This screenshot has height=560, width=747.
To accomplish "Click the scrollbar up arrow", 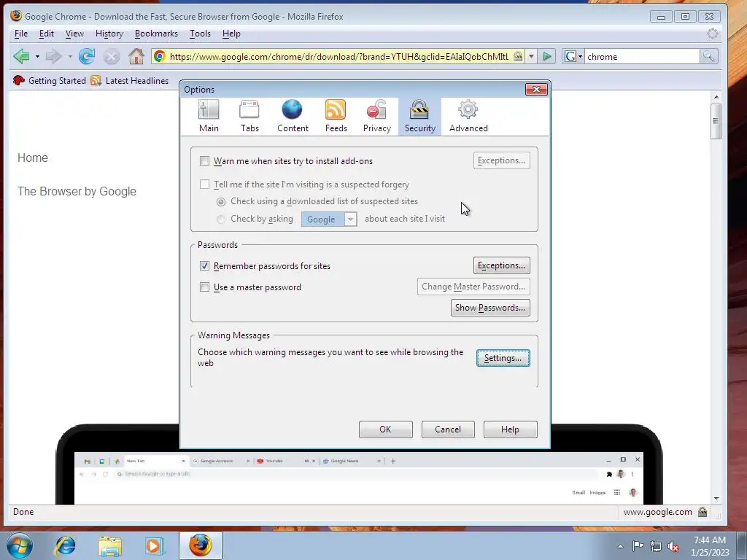I will pyautogui.click(x=716, y=97).
